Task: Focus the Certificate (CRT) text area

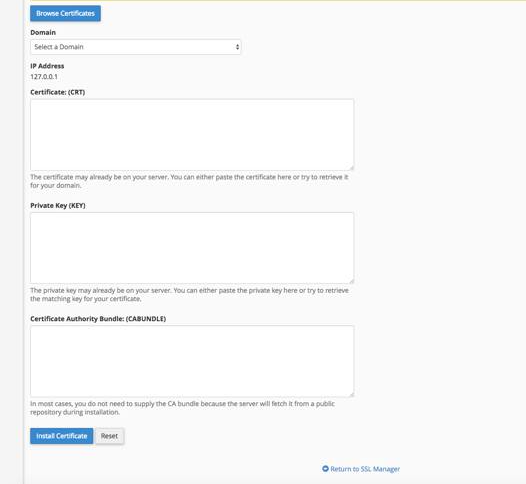Action: tap(192, 135)
